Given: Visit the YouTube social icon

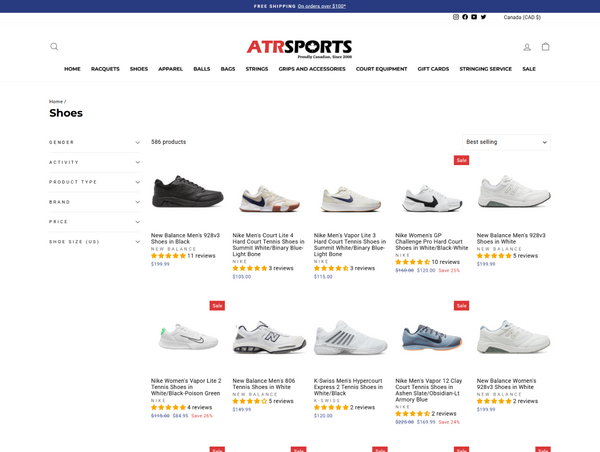Looking at the screenshot, I should [x=474, y=17].
